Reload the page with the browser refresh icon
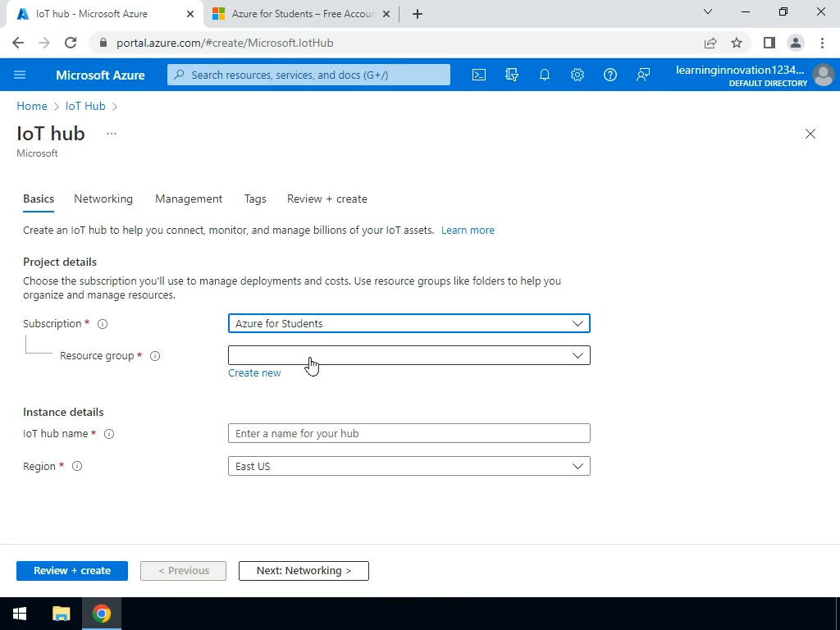 (x=71, y=43)
